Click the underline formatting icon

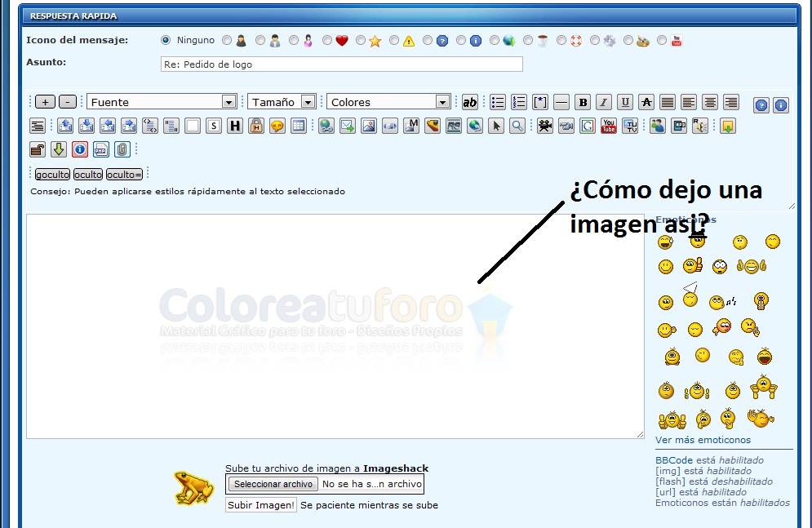pos(625,102)
